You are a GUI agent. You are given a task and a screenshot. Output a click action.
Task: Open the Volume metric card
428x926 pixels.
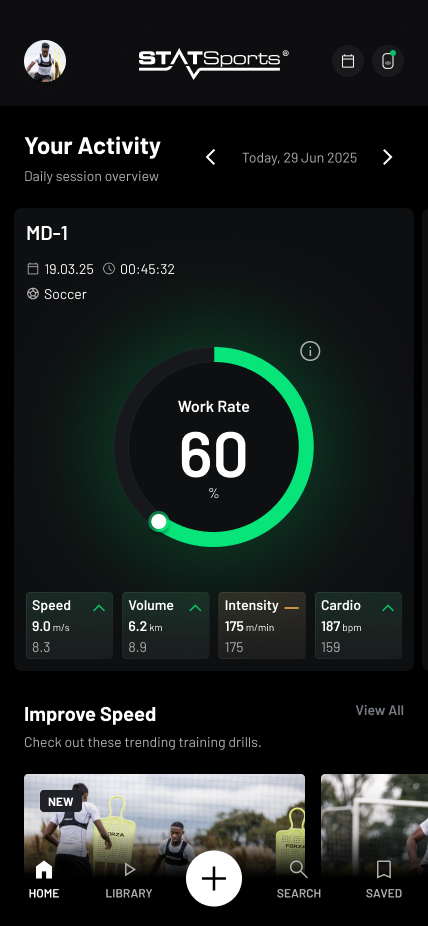166,625
